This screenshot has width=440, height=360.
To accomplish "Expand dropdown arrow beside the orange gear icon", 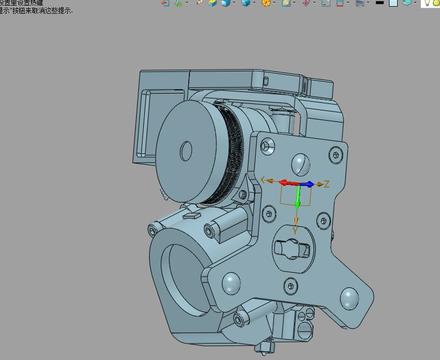I will (x=274, y=3).
